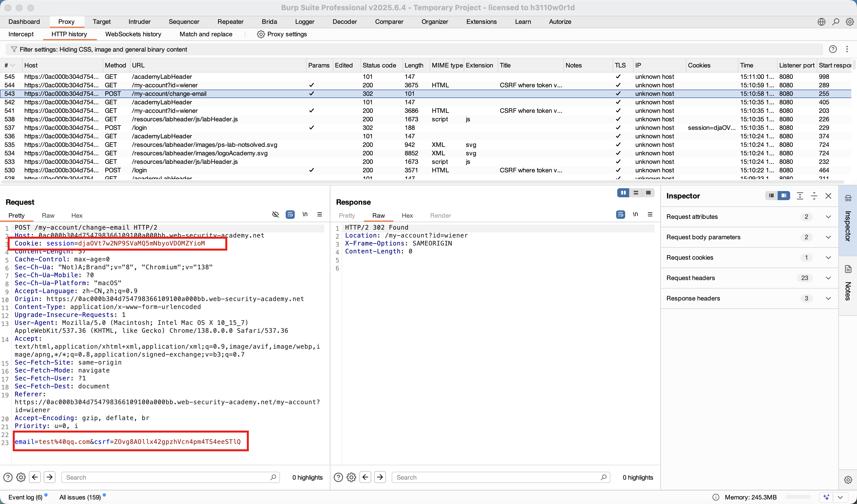Open the Proxy settings gear icon
The width and height of the screenshot is (857, 504).
click(260, 34)
